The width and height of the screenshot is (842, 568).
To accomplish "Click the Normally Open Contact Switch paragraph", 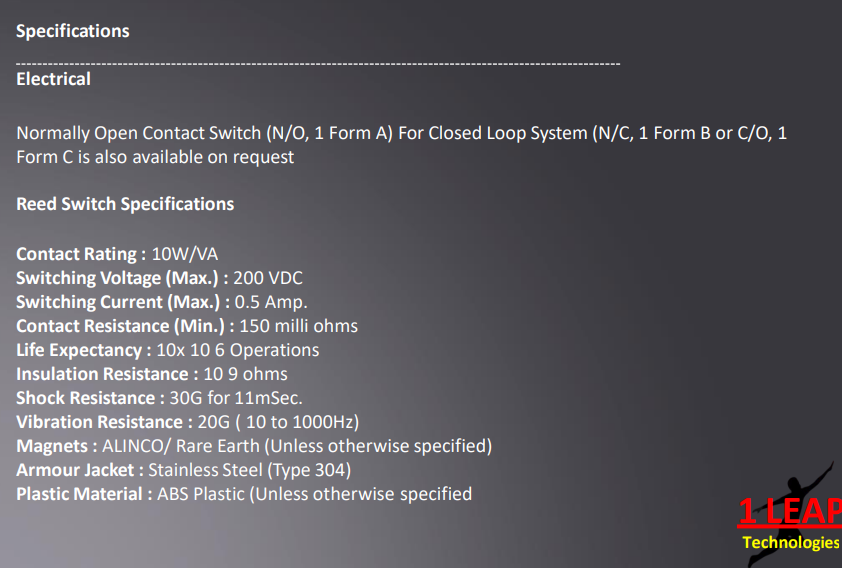I will coord(400,145).
